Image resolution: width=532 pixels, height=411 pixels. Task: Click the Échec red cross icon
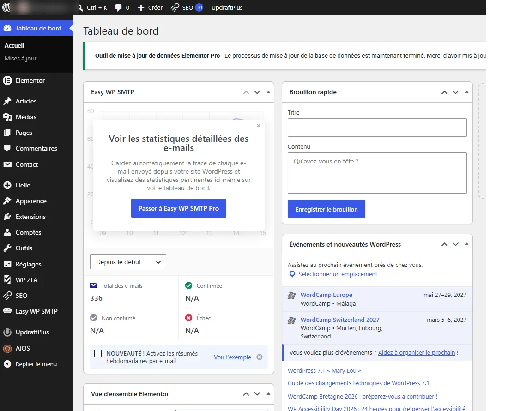click(188, 318)
